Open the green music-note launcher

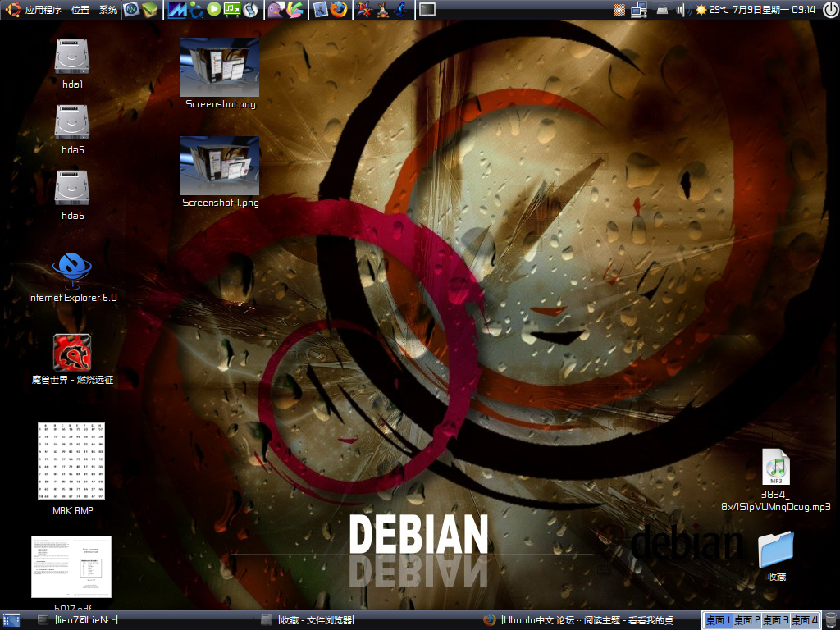pyautogui.click(x=231, y=9)
